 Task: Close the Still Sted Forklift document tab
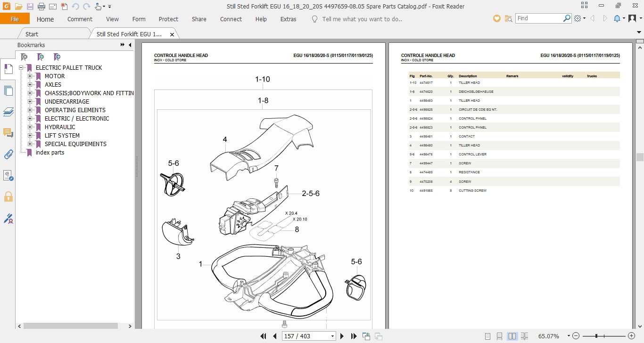click(x=172, y=34)
